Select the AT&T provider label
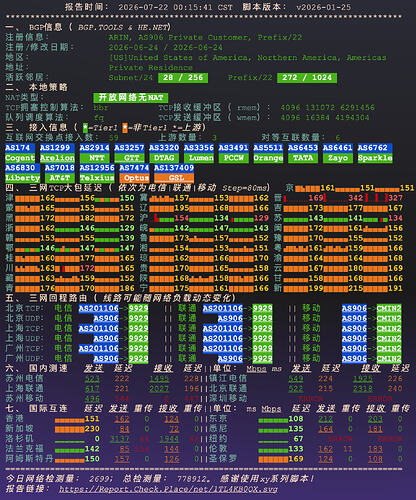The image size is (416, 500). click(60, 178)
